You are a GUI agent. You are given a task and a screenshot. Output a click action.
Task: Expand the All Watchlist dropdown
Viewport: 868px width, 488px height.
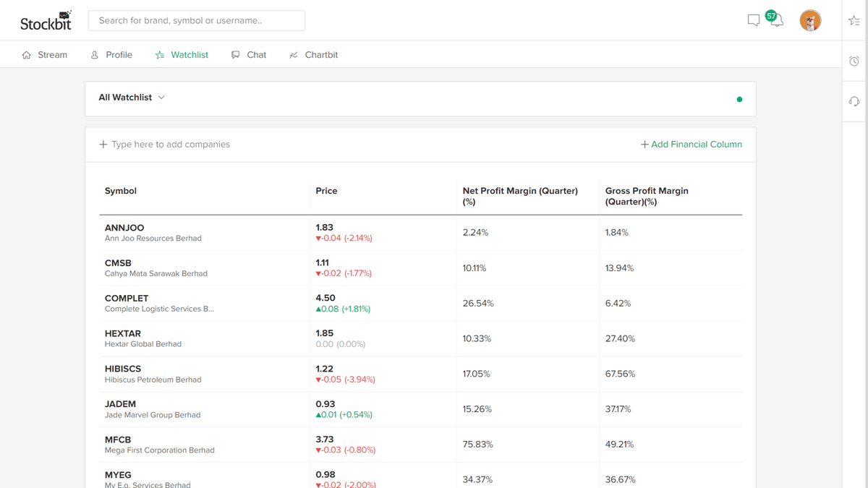tap(132, 98)
